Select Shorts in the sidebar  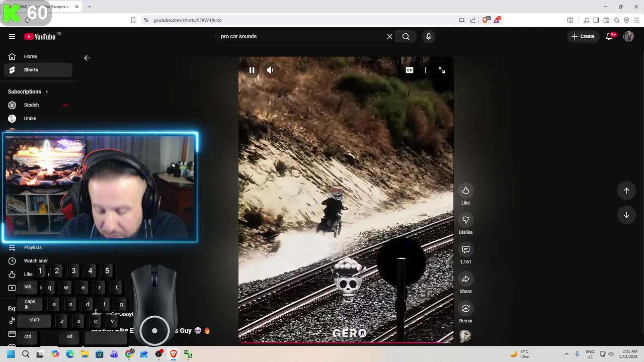[38, 70]
